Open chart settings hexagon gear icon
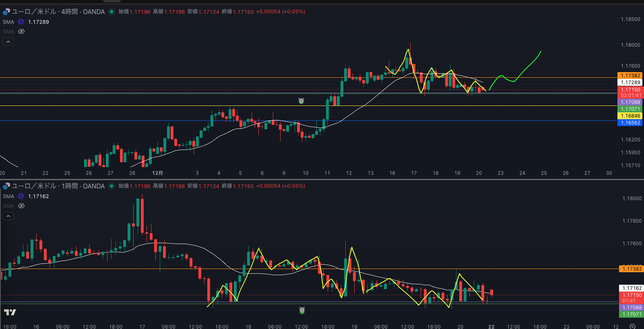This screenshot has width=644, height=329. (632, 327)
